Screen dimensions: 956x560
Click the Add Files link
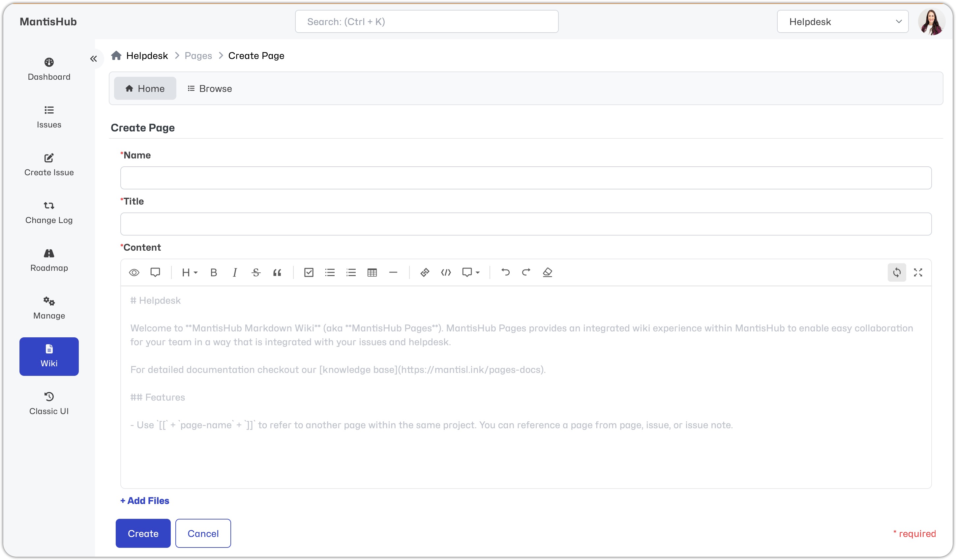click(144, 501)
